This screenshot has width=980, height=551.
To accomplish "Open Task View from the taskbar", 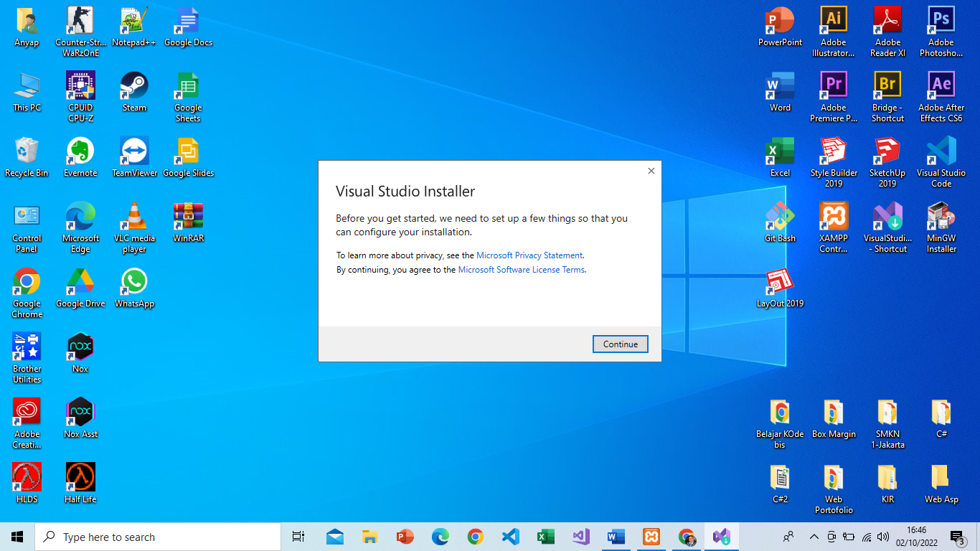I will pos(298,537).
